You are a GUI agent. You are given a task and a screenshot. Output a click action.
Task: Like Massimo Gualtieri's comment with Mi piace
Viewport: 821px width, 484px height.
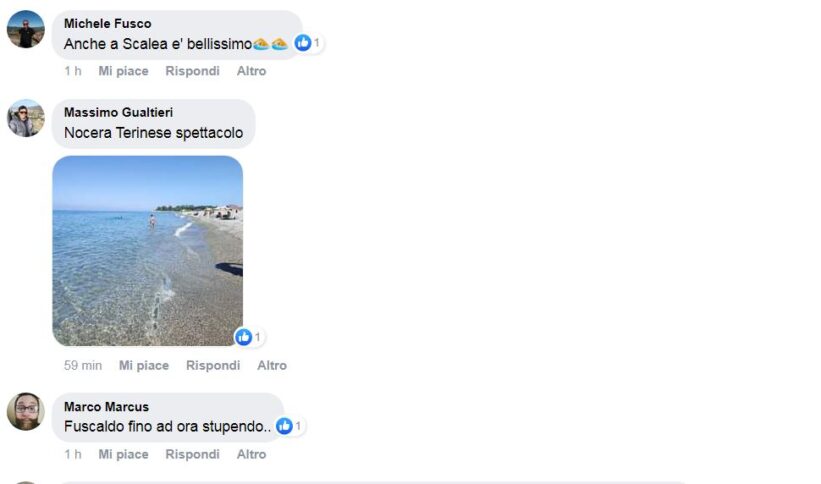coord(144,366)
